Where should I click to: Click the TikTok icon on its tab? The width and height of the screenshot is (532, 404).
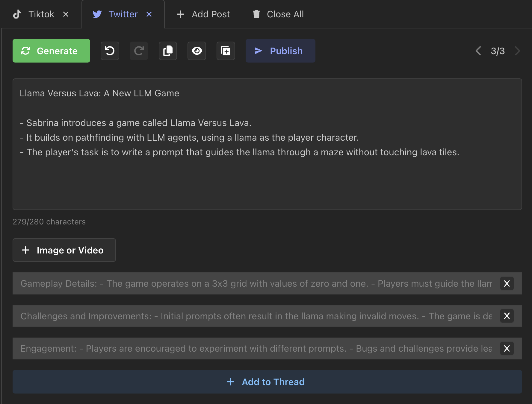[x=17, y=14]
